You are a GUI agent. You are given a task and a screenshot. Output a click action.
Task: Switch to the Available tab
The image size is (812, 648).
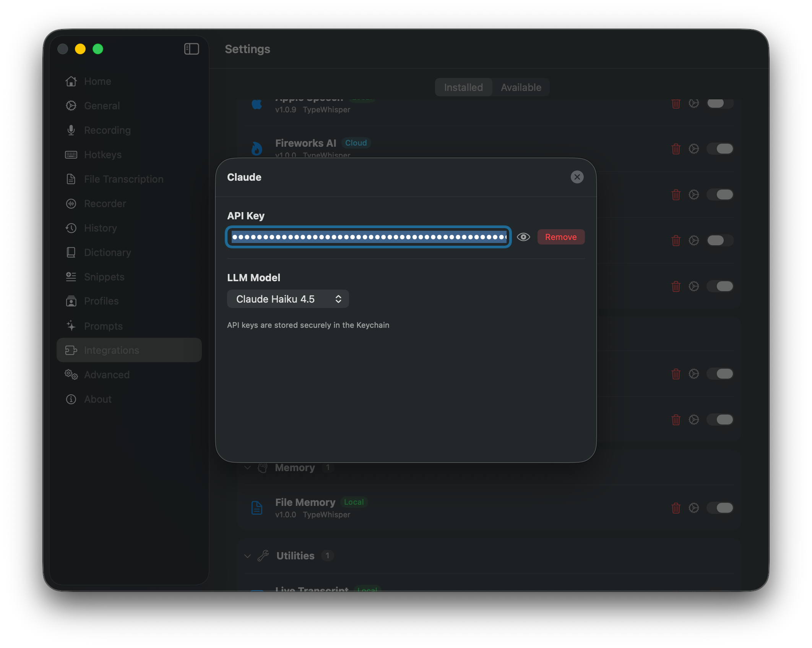tap(521, 87)
